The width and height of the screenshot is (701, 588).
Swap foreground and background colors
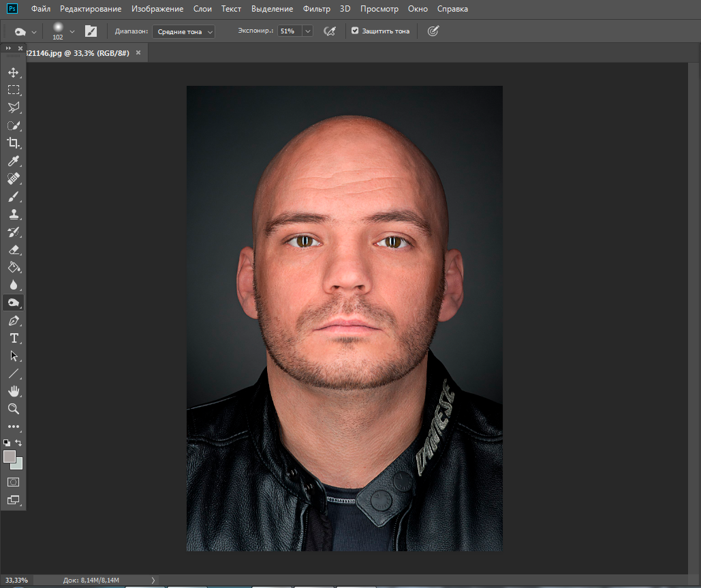tap(18, 443)
